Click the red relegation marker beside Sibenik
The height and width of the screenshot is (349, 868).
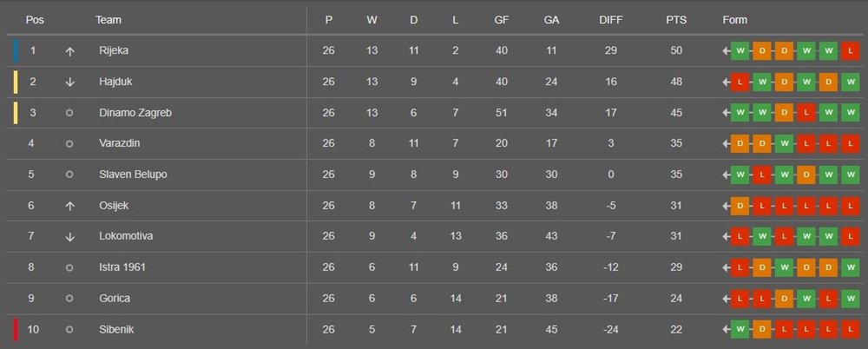click(x=15, y=330)
